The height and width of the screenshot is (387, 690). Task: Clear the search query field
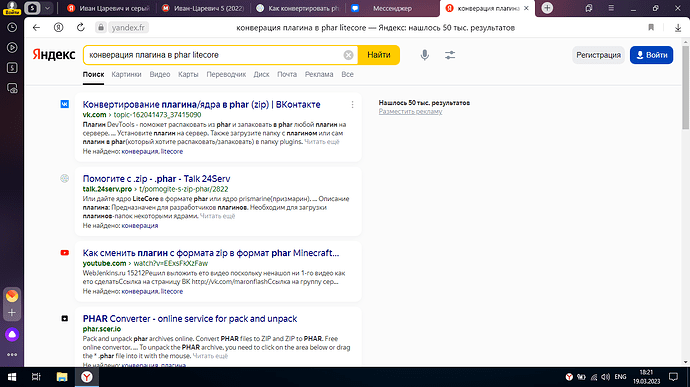[348, 55]
